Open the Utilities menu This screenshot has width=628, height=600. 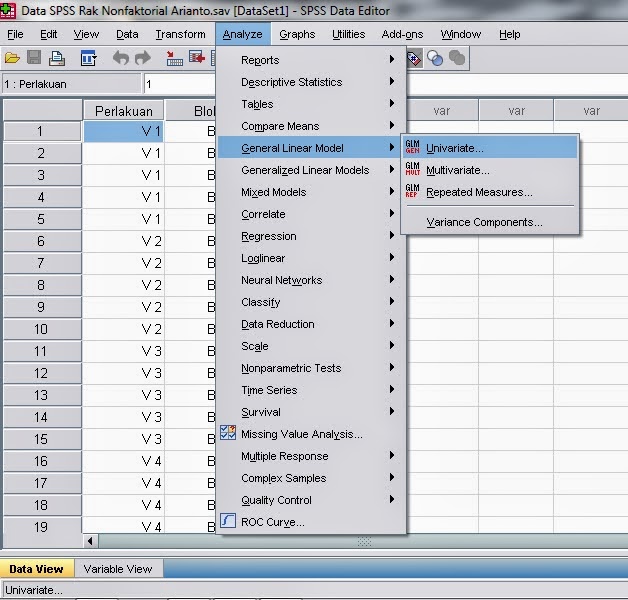coord(348,34)
